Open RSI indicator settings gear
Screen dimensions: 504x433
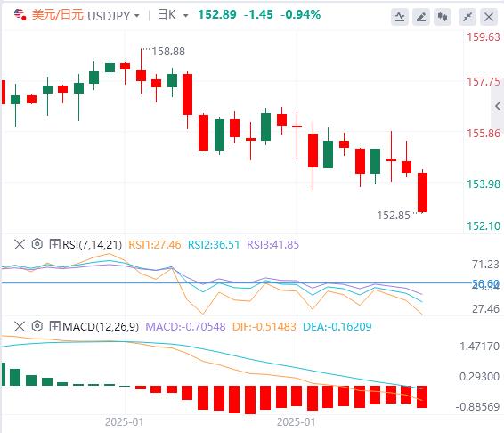click(x=37, y=244)
